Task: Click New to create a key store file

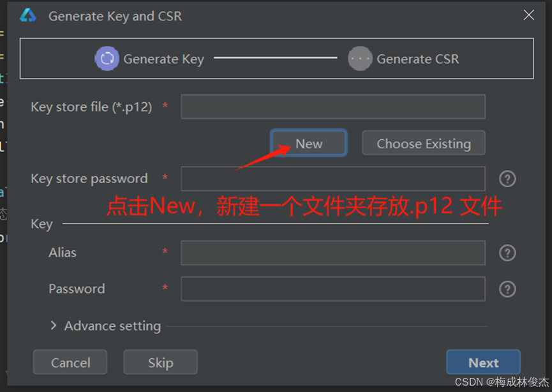Action: coord(309,143)
